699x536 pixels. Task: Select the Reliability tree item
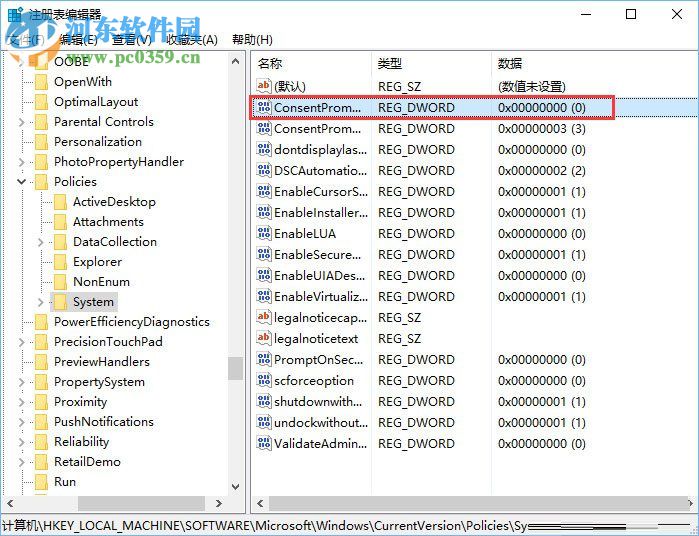click(82, 441)
